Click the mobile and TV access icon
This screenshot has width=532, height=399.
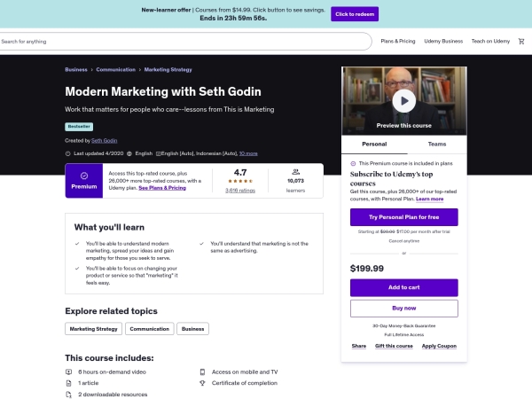click(203, 372)
